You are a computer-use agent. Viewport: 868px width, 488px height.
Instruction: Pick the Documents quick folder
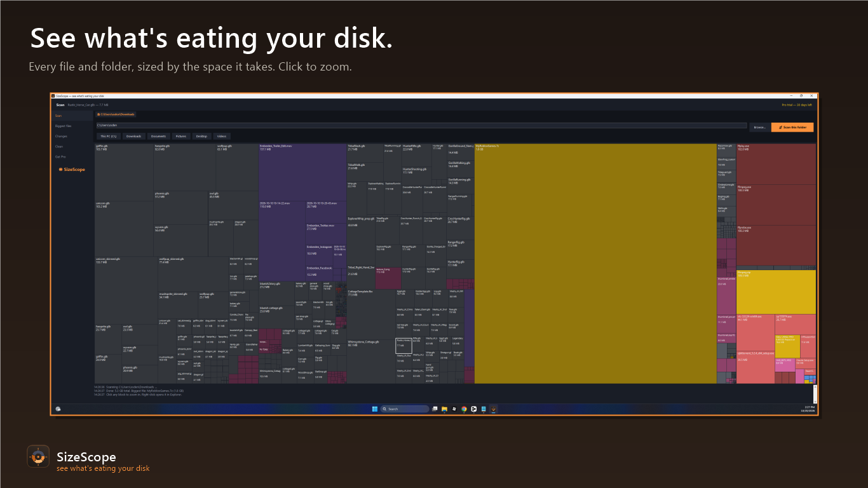coord(158,136)
